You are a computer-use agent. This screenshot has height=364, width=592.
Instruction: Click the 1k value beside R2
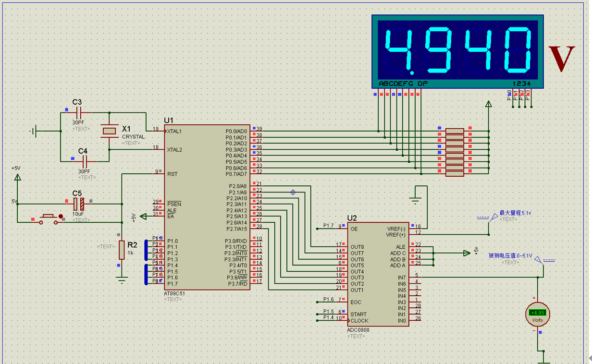131,253
